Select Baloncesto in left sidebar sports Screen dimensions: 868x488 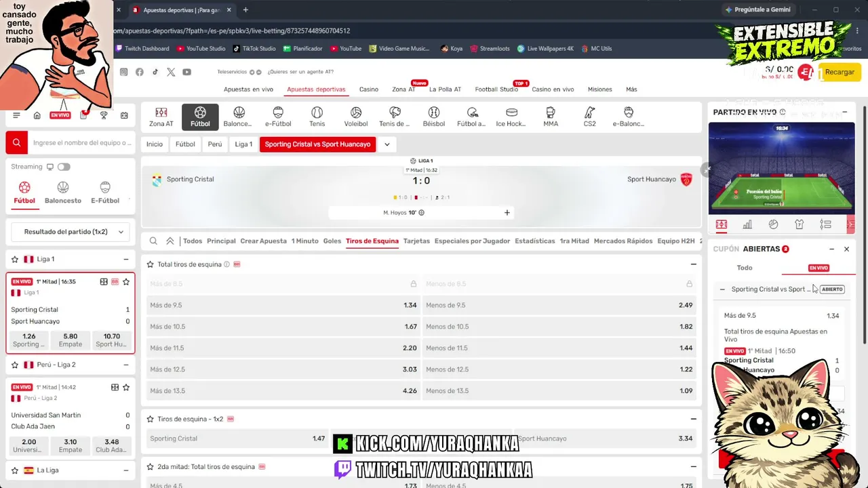pyautogui.click(x=63, y=192)
